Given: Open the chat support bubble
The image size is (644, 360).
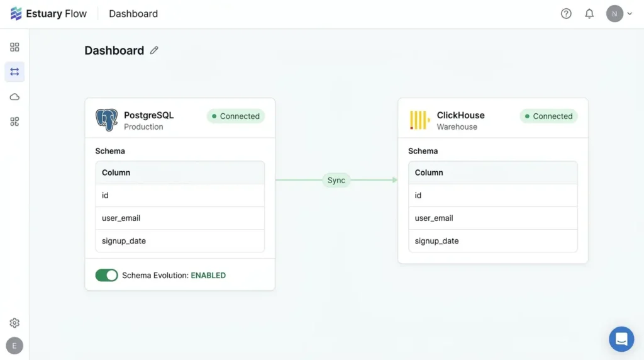Looking at the screenshot, I should 621,339.
